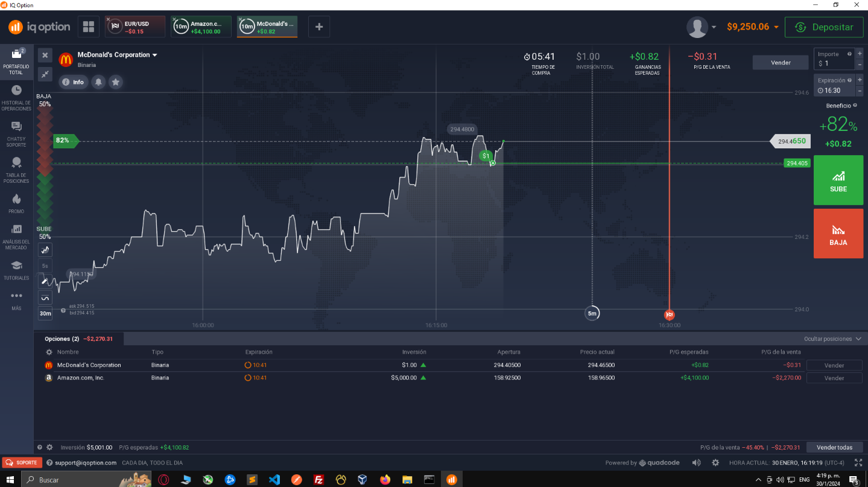Open Historial de Operaciones panel

[16, 98]
